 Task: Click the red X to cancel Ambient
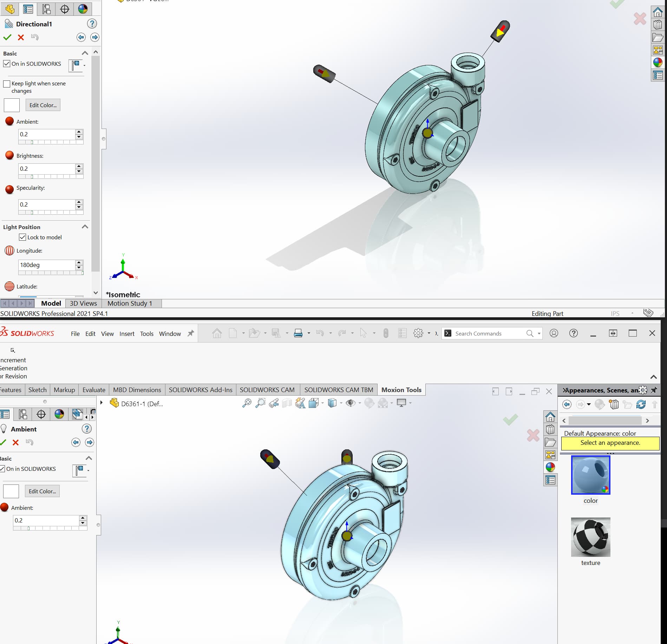(x=15, y=442)
